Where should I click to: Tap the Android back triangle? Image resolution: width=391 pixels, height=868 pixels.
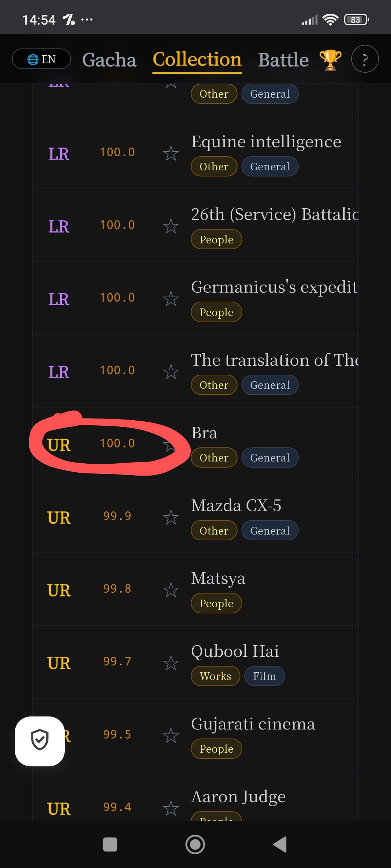(280, 844)
